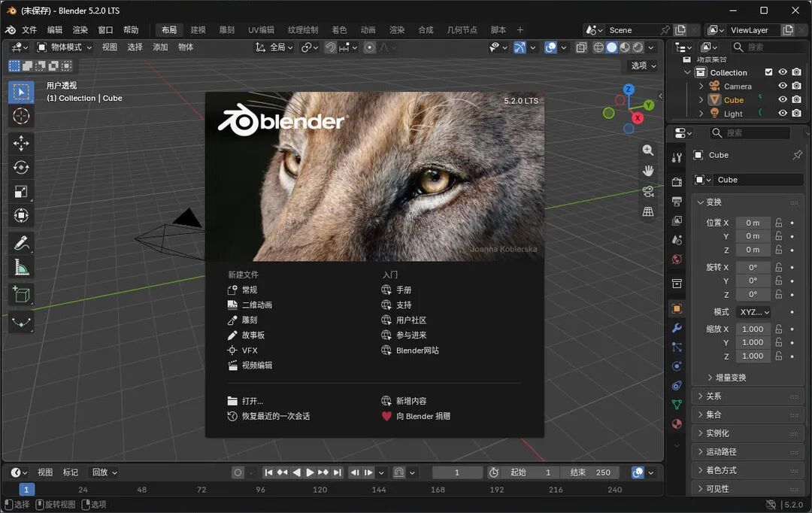Open the Options dropdown in viewport

point(643,65)
